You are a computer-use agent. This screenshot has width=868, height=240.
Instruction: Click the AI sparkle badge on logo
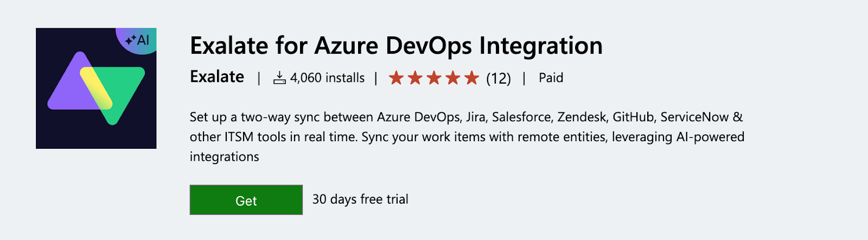point(138,40)
